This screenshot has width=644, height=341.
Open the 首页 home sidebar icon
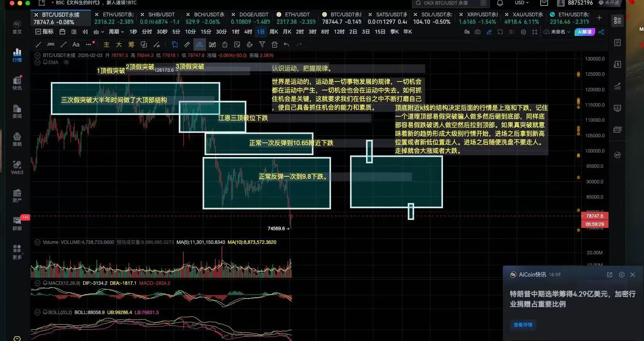coord(17,27)
